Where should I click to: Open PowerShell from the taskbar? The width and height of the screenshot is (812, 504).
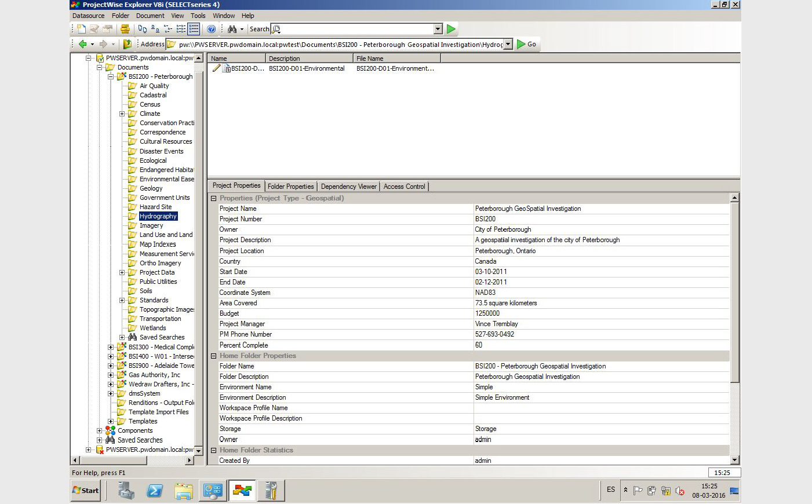tap(155, 491)
